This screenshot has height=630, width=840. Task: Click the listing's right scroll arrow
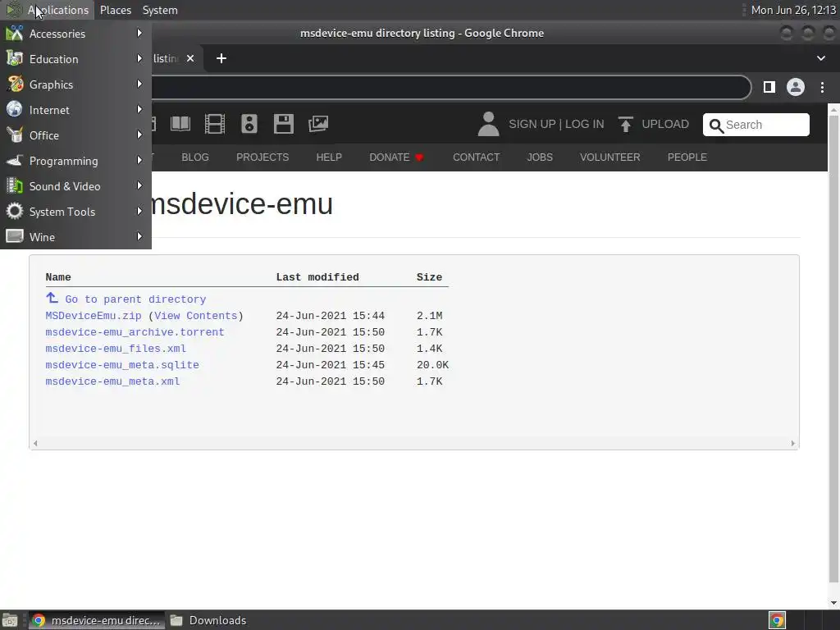point(793,444)
